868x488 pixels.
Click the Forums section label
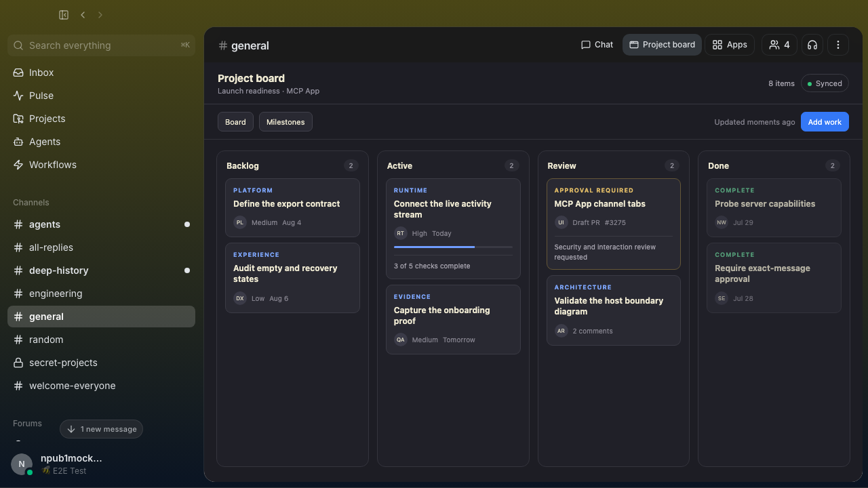[27, 424]
